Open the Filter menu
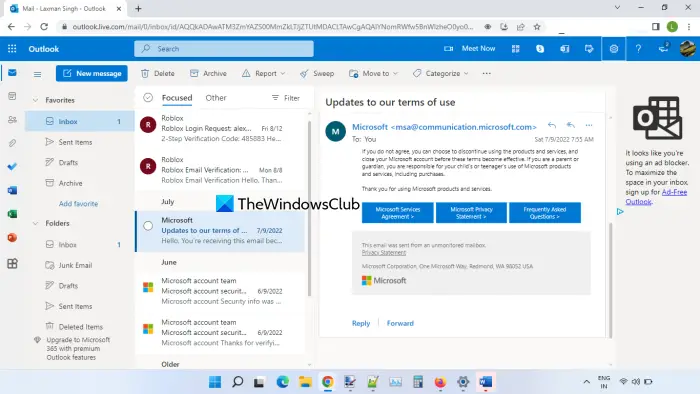700x394 pixels. coord(286,98)
